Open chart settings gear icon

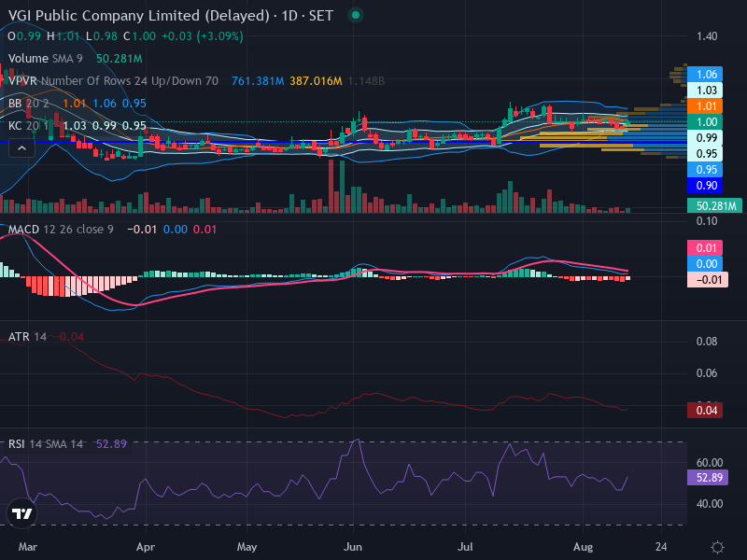click(x=717, y=547)
